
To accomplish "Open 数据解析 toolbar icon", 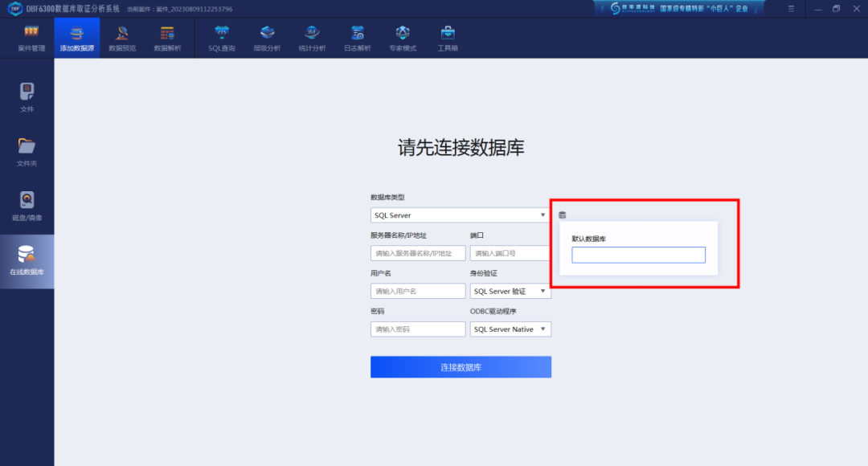I will coord(167,39).
